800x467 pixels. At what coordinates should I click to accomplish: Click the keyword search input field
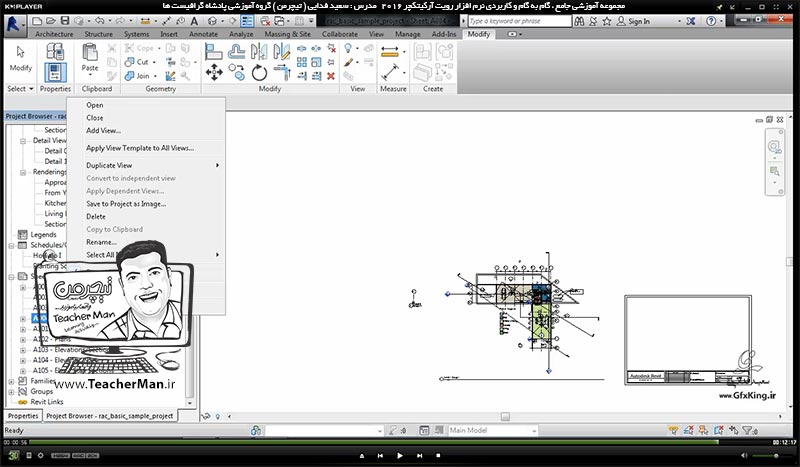click(519, 21)
